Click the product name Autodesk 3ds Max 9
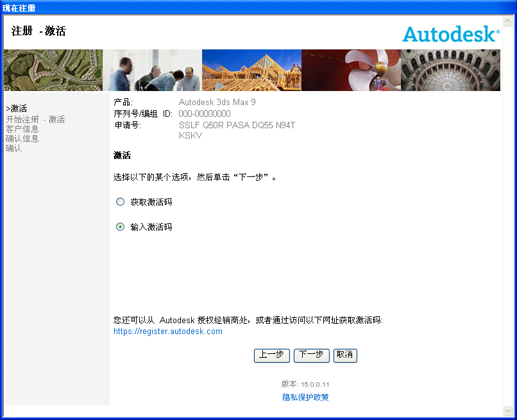The image size is (517, 420). pyautogui.click(x=217, y=102)
